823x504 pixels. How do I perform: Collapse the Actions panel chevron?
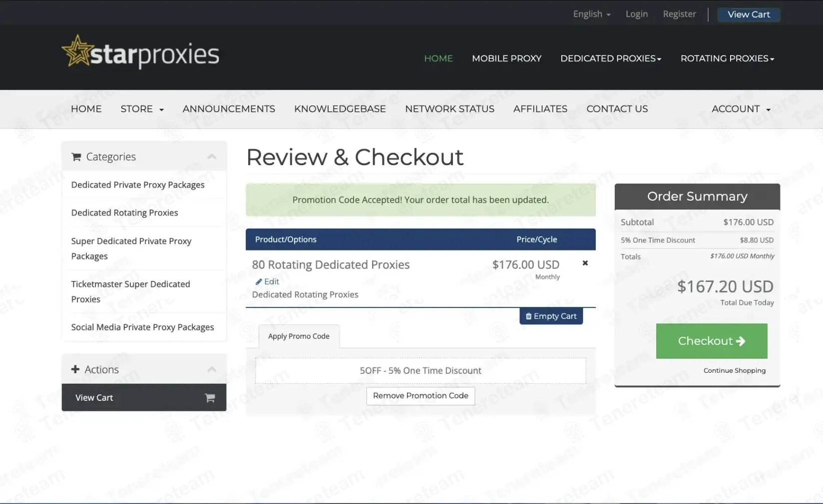tap(212, 369)
